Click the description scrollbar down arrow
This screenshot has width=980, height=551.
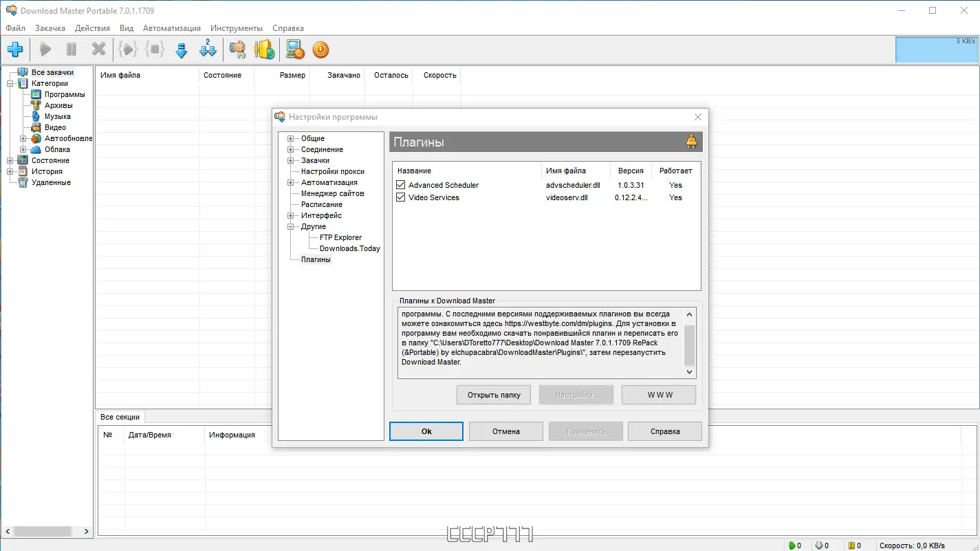[x=690, y=372]
